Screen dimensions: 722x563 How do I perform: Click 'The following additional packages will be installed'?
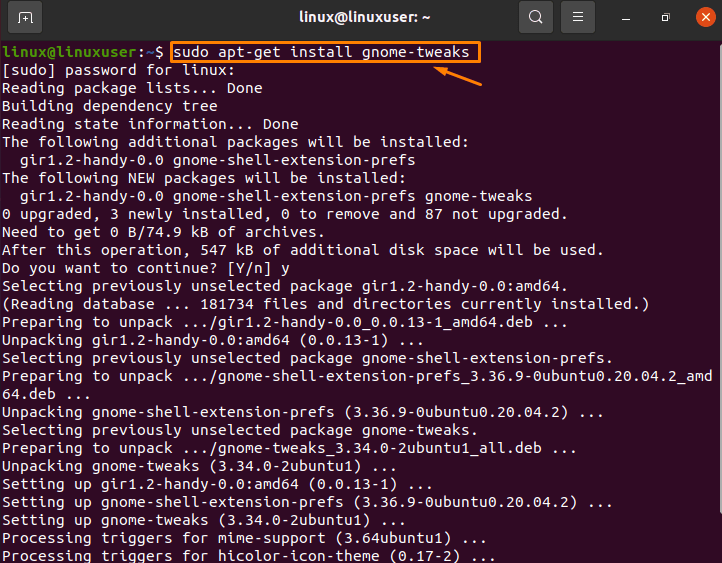click(x=235, y=142)
